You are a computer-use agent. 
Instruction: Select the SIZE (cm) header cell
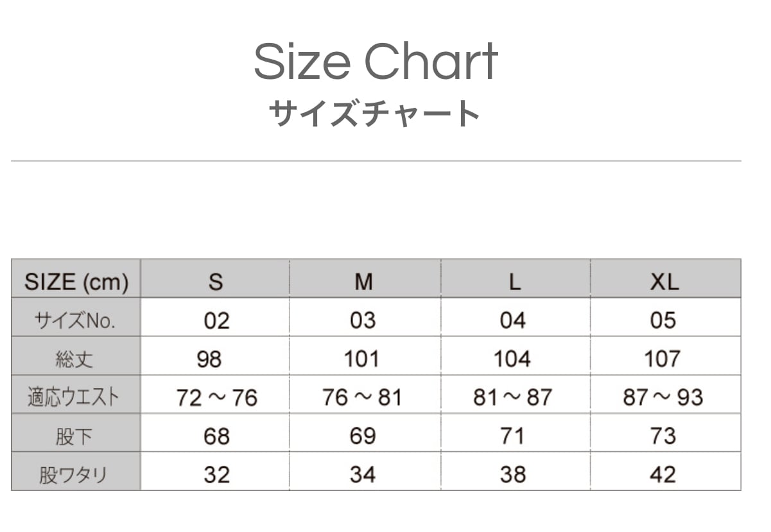click(x=76, y=281)
